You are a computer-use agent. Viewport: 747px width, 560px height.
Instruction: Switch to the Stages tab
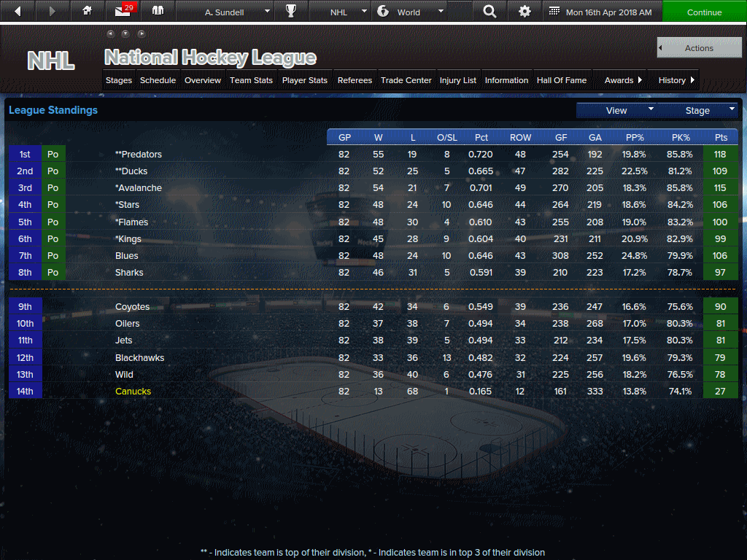[119, 80]
